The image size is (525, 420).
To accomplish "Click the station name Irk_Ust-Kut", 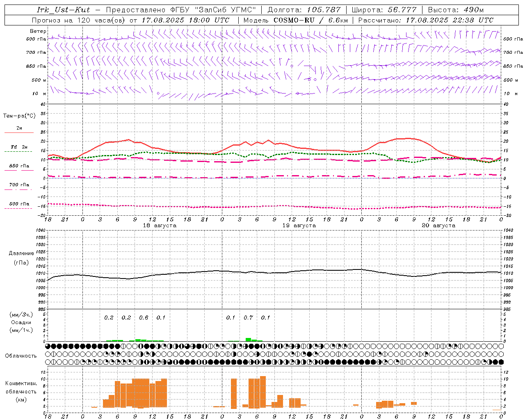I will click(64, 10).
